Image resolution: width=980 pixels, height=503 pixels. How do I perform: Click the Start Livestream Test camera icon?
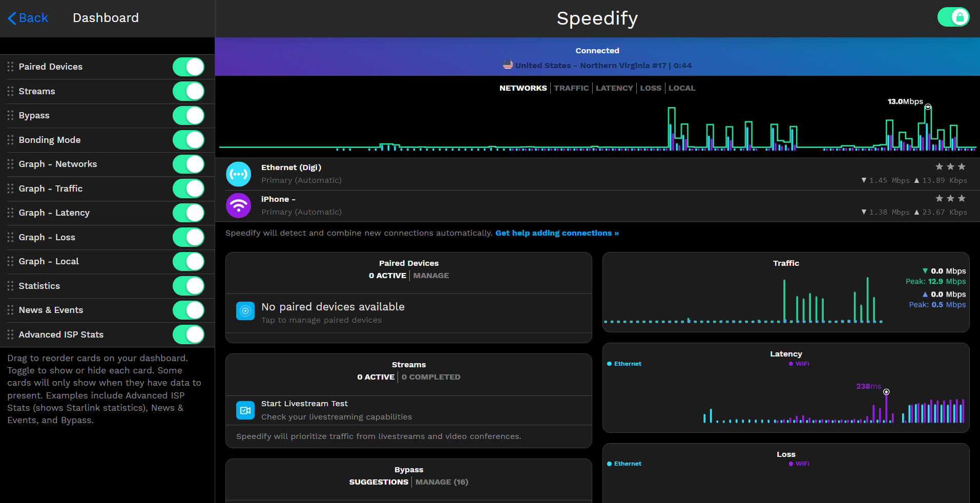tap(245, 410)
